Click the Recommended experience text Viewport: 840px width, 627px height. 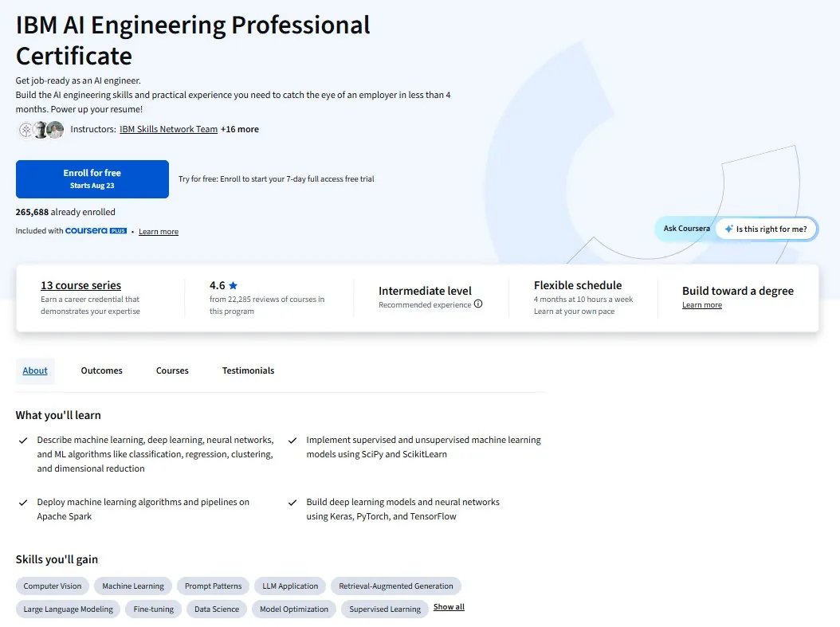[425, 304]
